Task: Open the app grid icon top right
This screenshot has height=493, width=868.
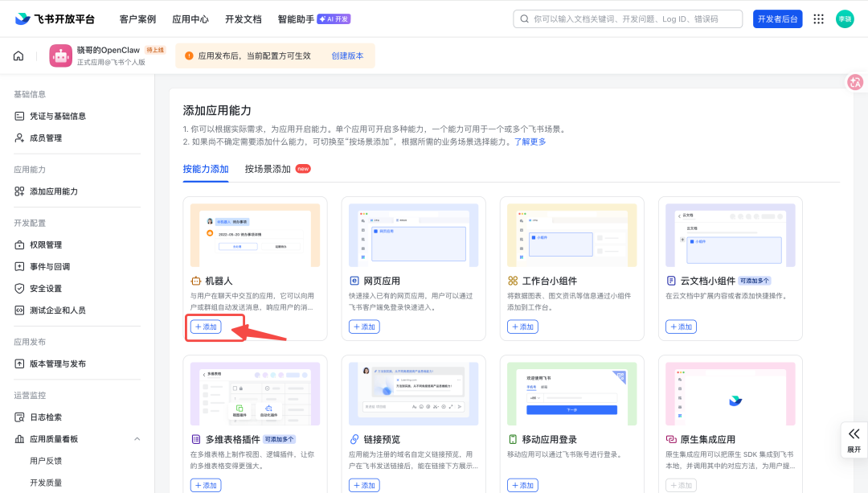Action: pos(818,18)
